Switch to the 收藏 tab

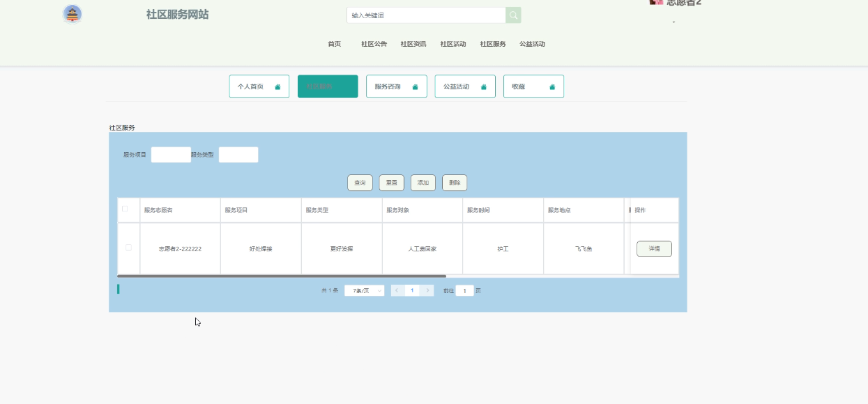(x=534, y=87)
